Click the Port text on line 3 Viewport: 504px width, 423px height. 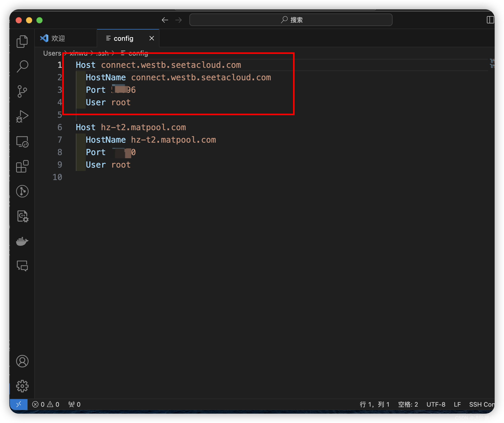pos(96,90)
